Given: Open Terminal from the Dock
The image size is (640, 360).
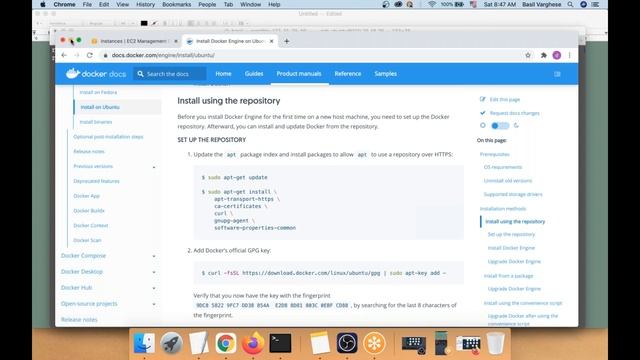Looking at the screenshot, I should pos(280,343).
